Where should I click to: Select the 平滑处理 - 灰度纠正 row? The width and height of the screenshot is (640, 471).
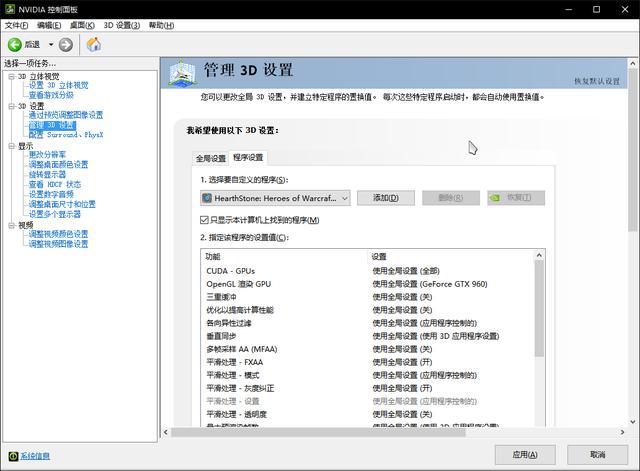367,389
